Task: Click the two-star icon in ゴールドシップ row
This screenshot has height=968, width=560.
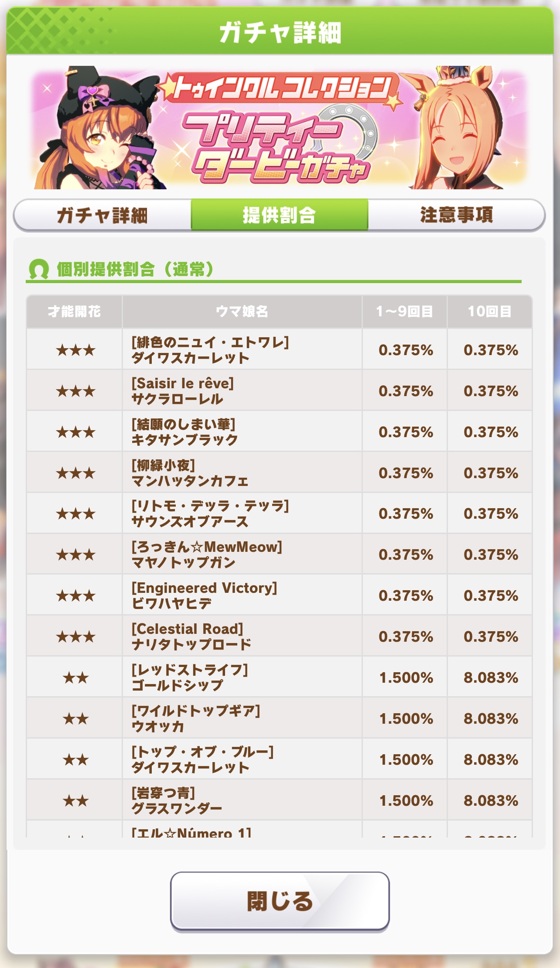Action: tap(75, 677)
